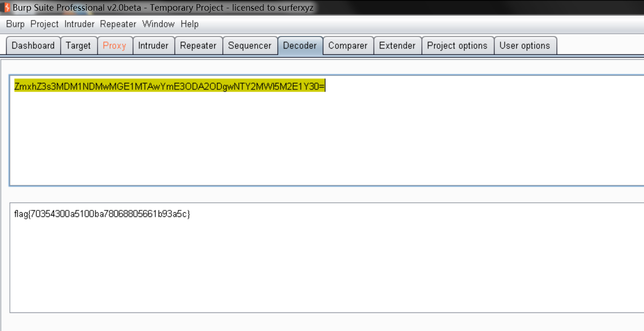Switch to the Intruder tab

pos(153,45)
